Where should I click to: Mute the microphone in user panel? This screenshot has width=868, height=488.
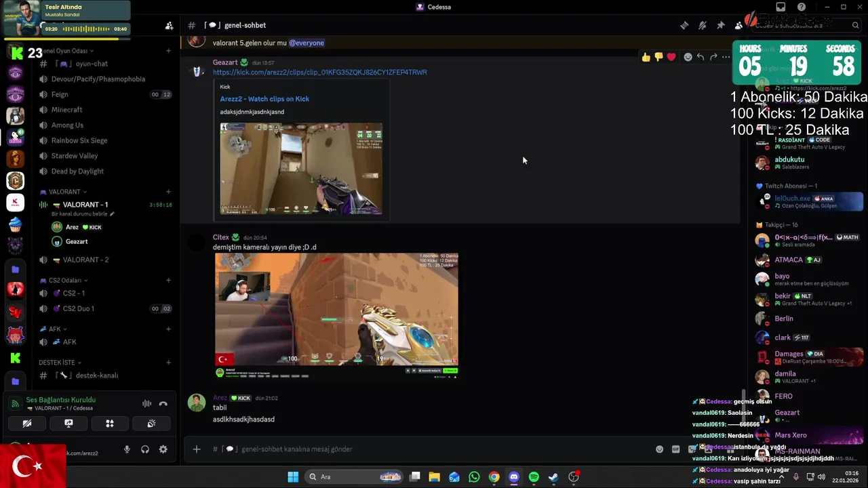point(127,449)
